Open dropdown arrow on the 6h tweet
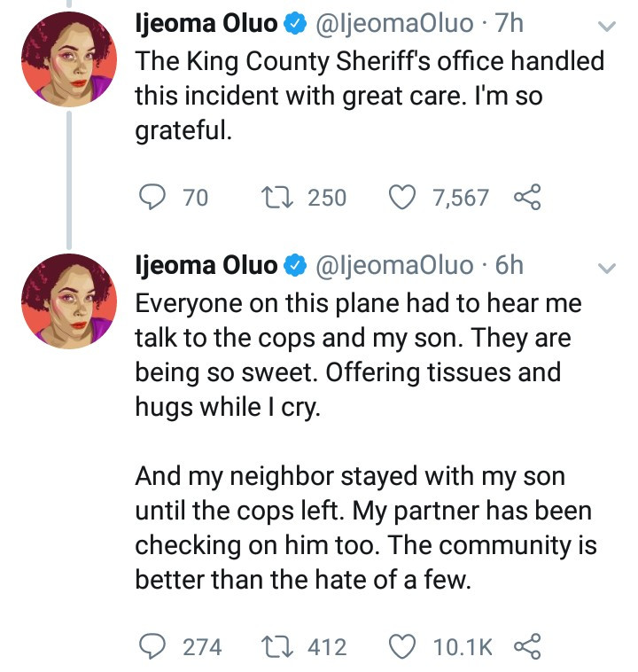 coord(607,267)
